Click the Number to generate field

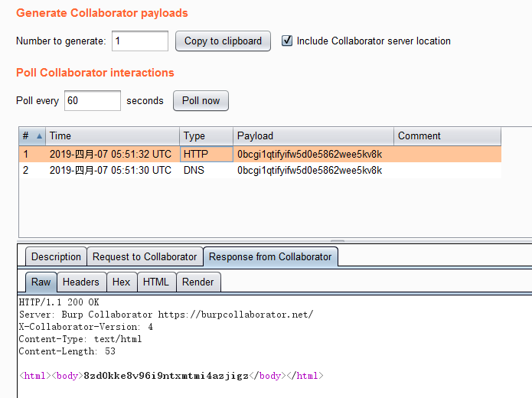[x=140, y=41]
